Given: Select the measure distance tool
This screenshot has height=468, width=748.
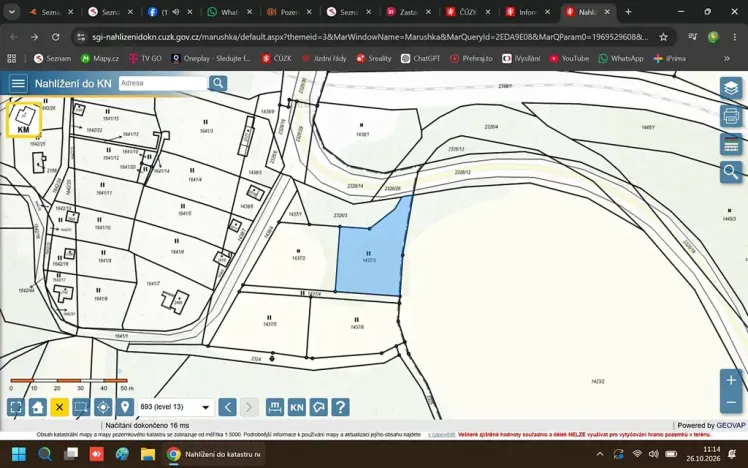Looking at the screenshot, I should [275, 407].
